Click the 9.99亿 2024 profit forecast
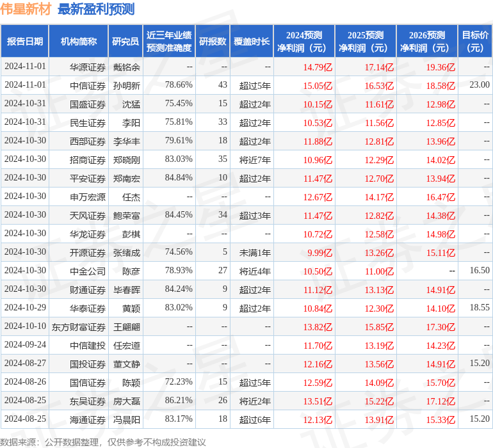 [319, 253]
